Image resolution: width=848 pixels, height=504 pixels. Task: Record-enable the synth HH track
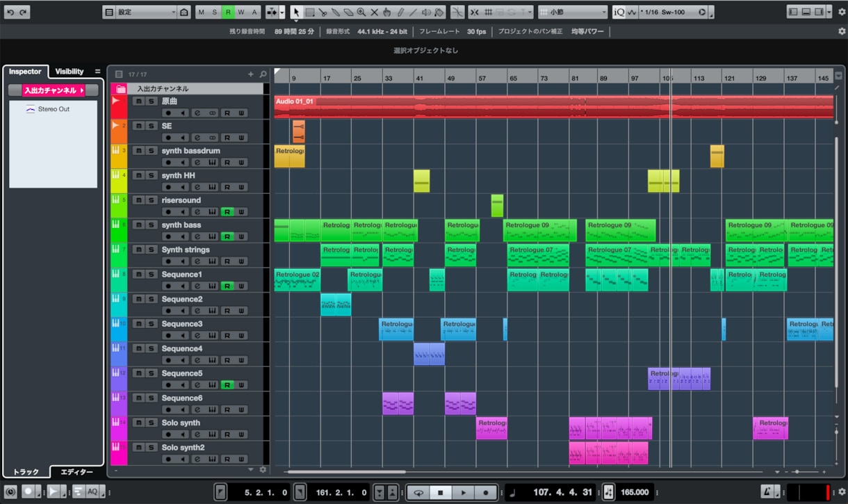pos(167,187)
